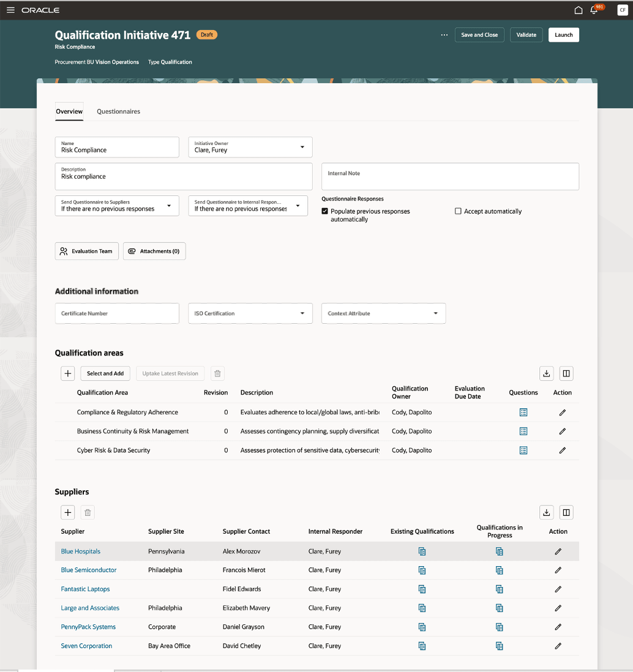Expand the Initiative Owner dropdown
633x672 pixels.
tap(302, 147)
